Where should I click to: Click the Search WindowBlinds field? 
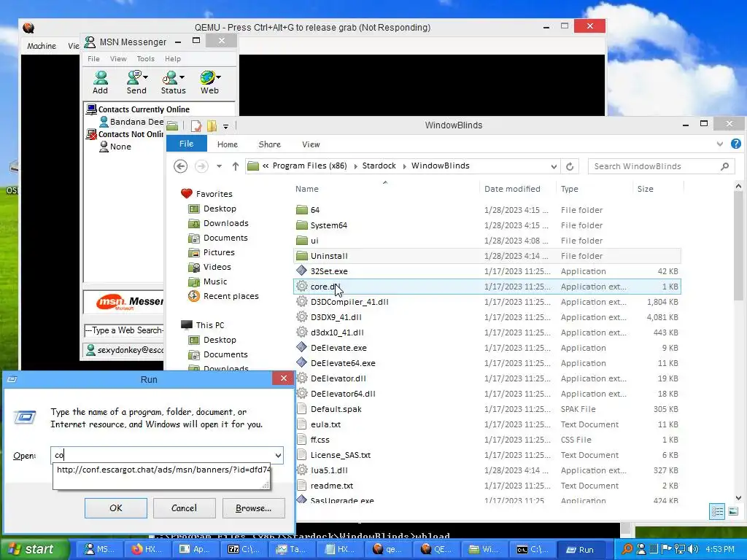[661, 166]
